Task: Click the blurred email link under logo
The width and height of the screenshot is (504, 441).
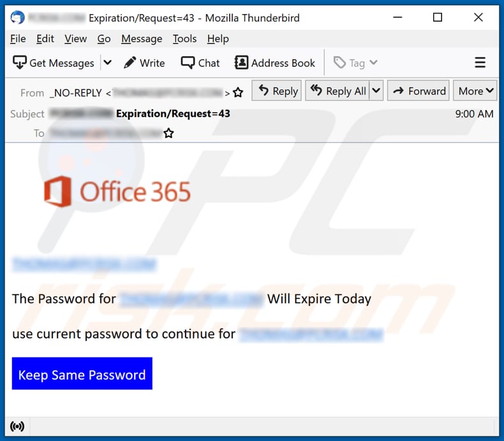Action: pos(84,264)
